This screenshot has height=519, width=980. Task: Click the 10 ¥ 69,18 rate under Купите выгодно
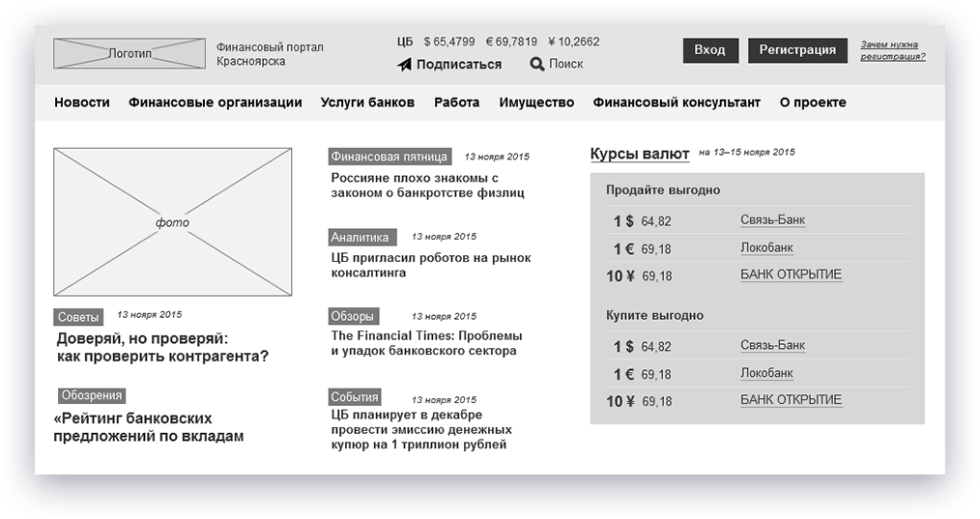click(x=639, y=401)
